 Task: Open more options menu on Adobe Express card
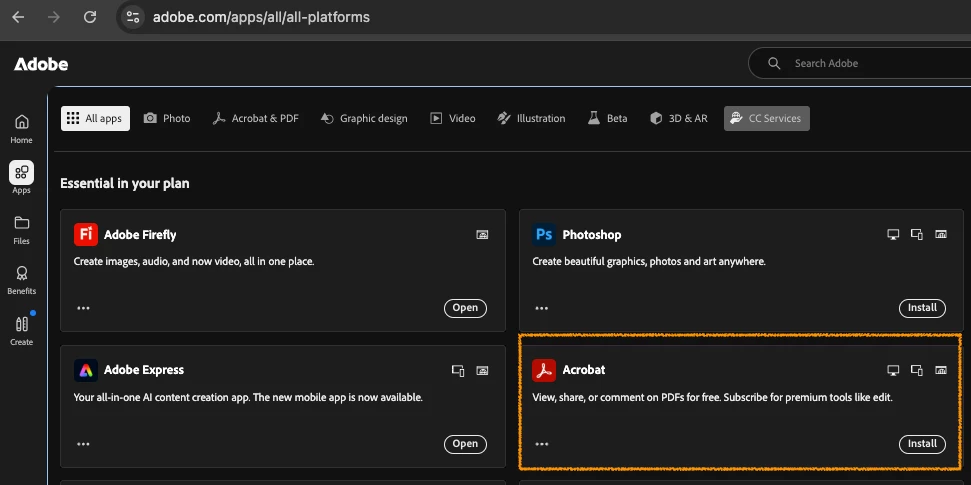(x=83, y=443)
